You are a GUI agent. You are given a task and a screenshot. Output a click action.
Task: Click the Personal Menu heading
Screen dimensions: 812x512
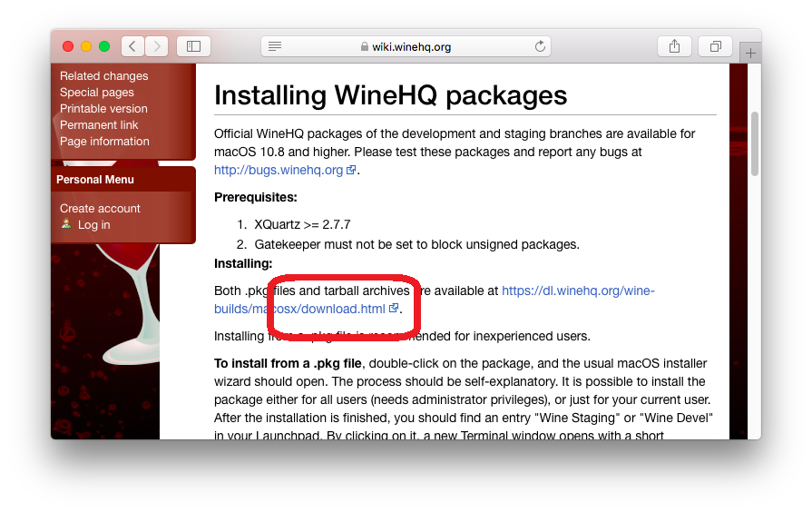(95, 180)
